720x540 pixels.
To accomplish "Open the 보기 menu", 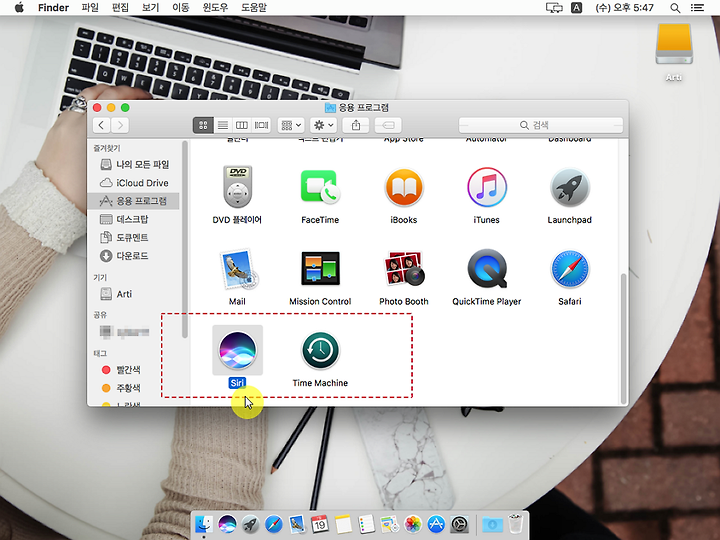I will [150, 7].
